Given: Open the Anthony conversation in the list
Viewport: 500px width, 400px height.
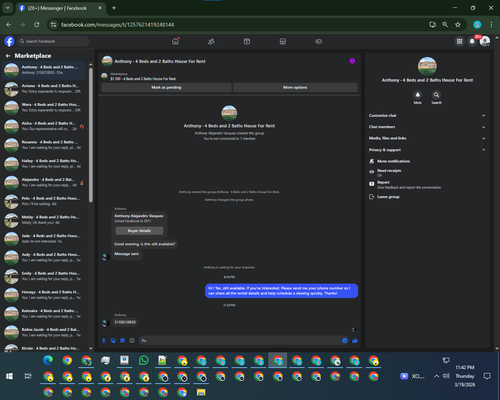Looking at the screenshot, I should (x=44, y=70).
